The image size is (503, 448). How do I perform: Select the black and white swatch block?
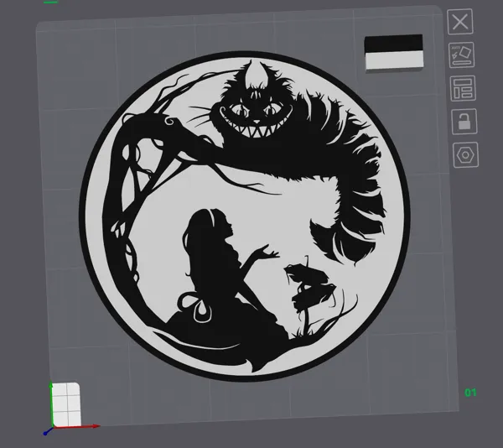click(394, 53)
